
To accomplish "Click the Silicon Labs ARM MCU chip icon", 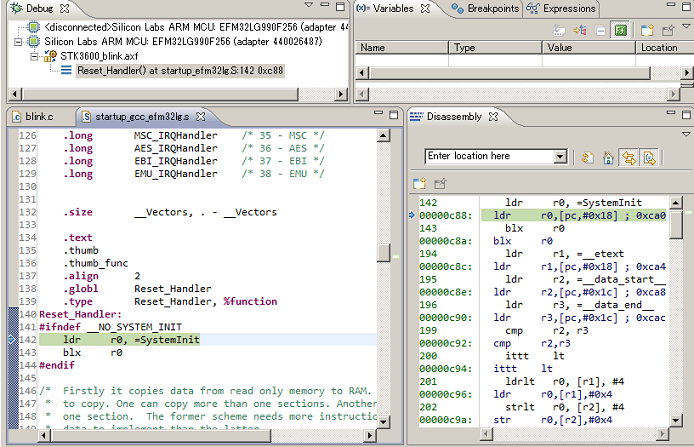I will tap(33, 42).
